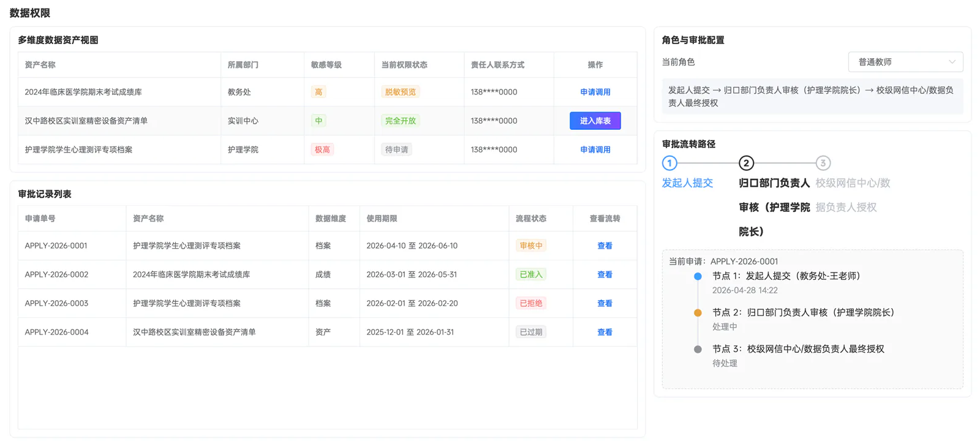
Task: Click the 资产 data dimension cell
Action: pos(323,332)
